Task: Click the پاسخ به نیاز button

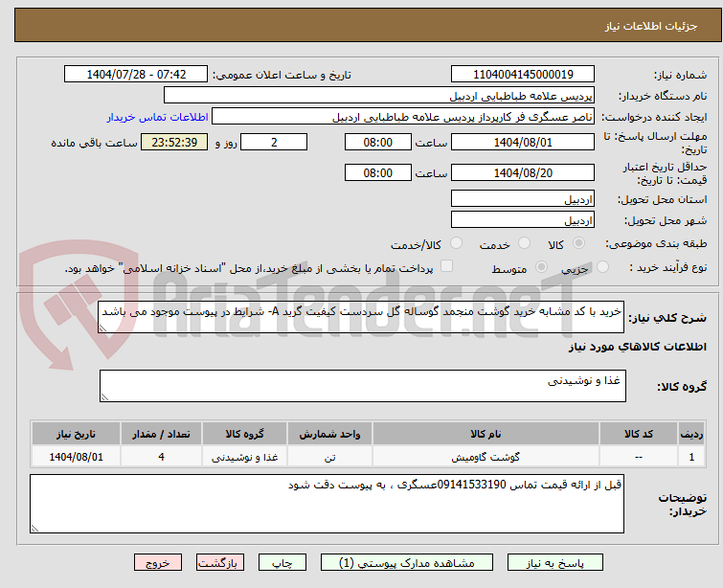Action: pos(555,563)
